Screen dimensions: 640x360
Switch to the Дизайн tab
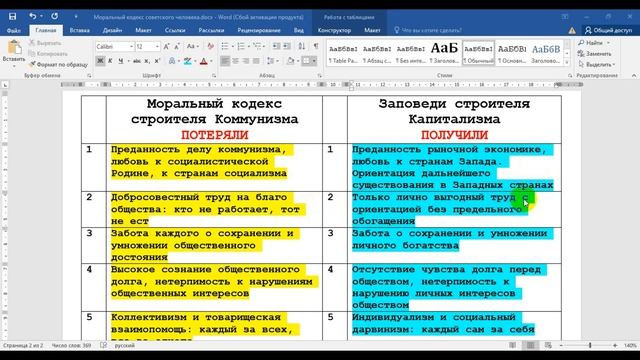click(x=112, y=30)
